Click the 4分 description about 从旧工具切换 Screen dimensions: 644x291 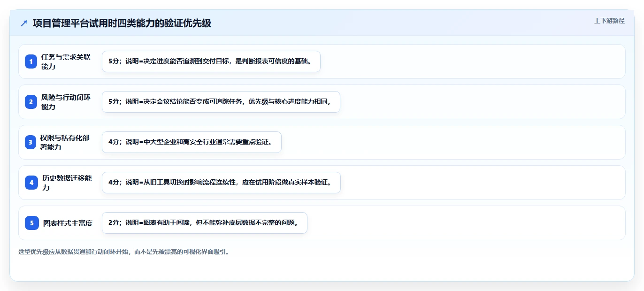click(221, 183)
